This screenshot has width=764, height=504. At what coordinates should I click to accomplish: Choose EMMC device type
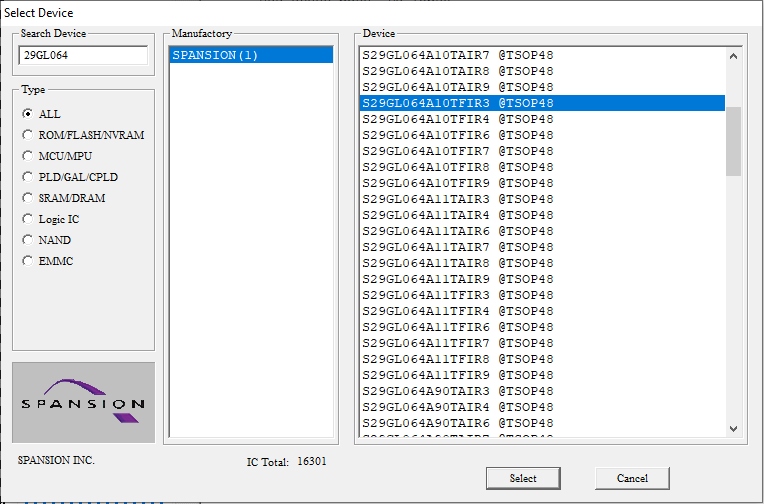point(28,261)
